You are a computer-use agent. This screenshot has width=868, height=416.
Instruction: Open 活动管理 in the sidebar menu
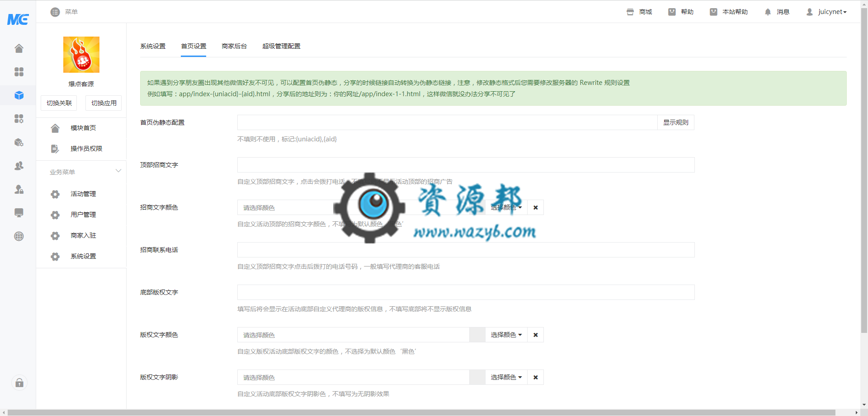[83, 194]
